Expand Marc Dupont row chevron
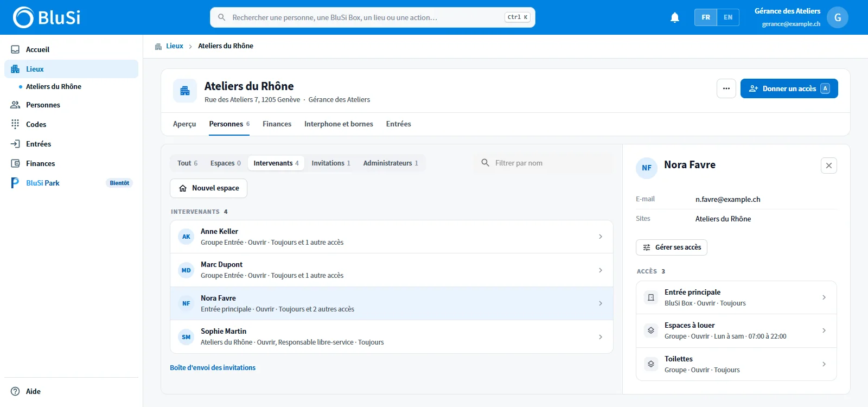 point(601,270)
